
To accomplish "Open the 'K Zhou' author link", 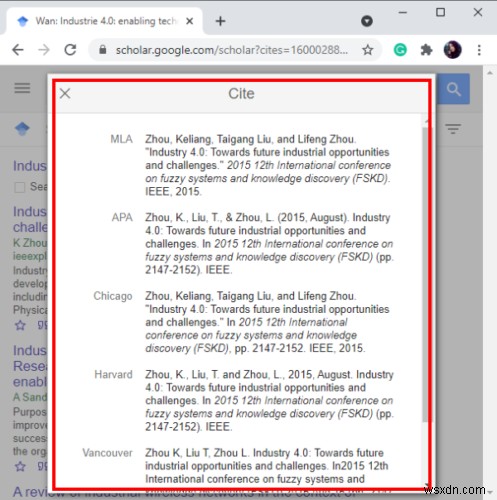I will point(30,243).
